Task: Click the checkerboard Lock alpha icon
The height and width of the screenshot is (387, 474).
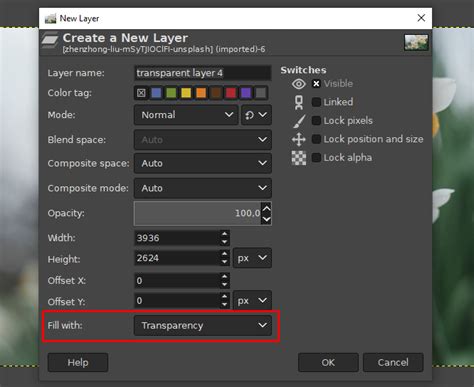Action: point(299,158)
